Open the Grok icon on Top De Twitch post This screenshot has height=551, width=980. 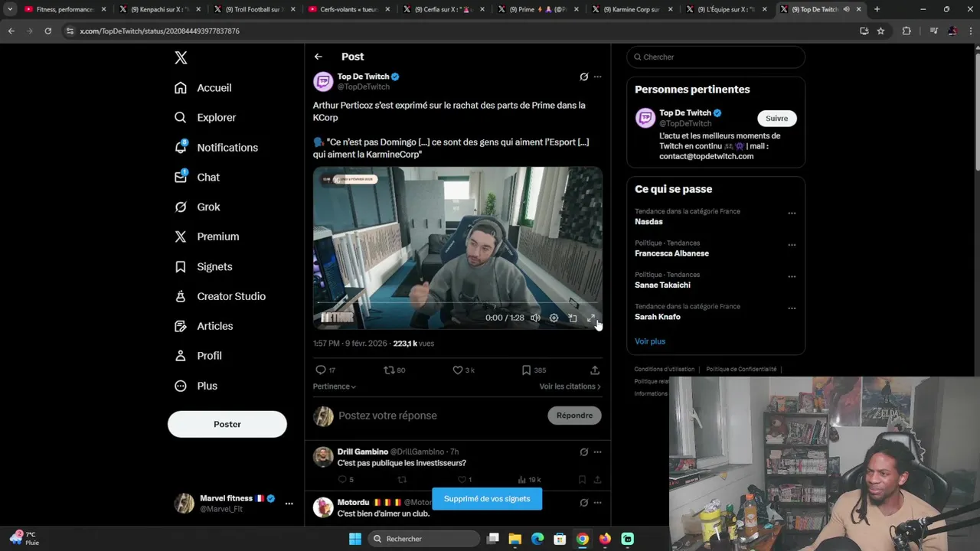584,77
